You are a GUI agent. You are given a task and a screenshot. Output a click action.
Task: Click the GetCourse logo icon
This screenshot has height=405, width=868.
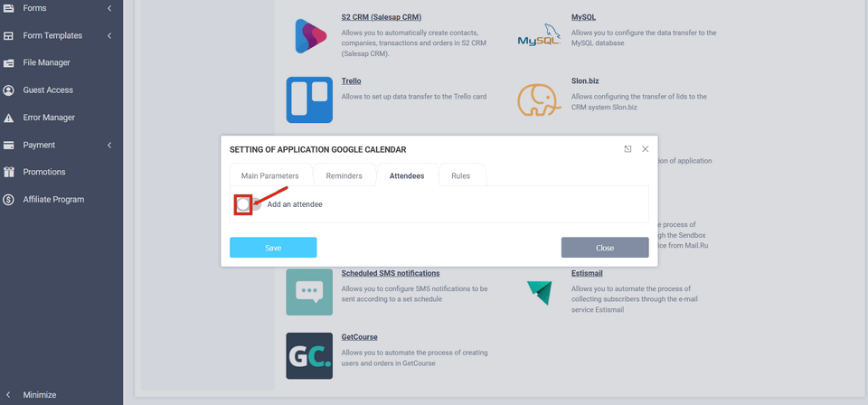point(309,355)
